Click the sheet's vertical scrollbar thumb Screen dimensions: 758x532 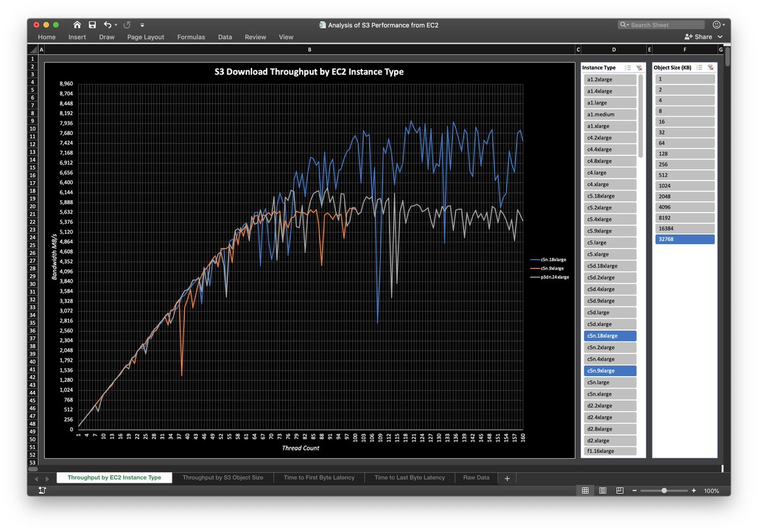tap(728, 56)
